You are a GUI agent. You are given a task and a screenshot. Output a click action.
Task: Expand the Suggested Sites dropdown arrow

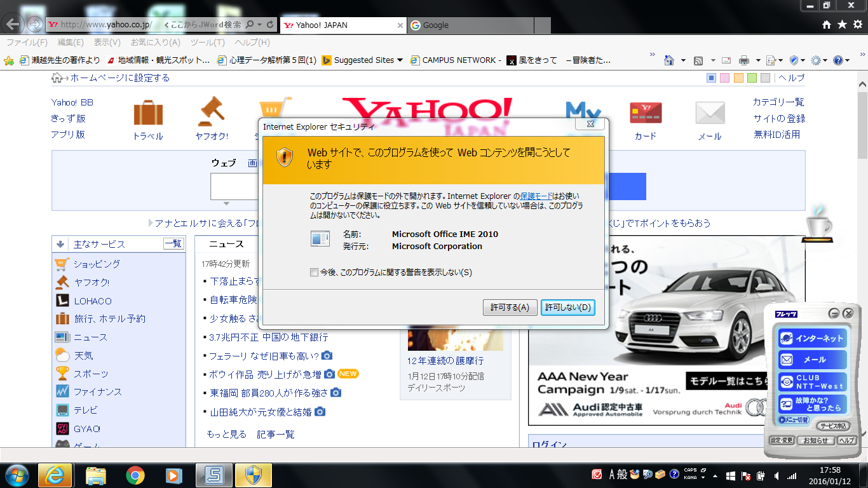pos(400,60)
